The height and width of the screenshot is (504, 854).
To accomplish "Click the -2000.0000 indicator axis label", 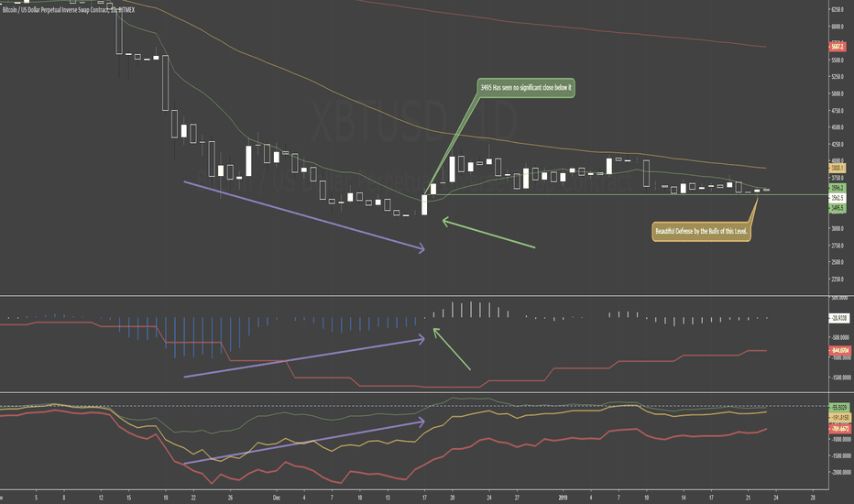I will 839,473.
